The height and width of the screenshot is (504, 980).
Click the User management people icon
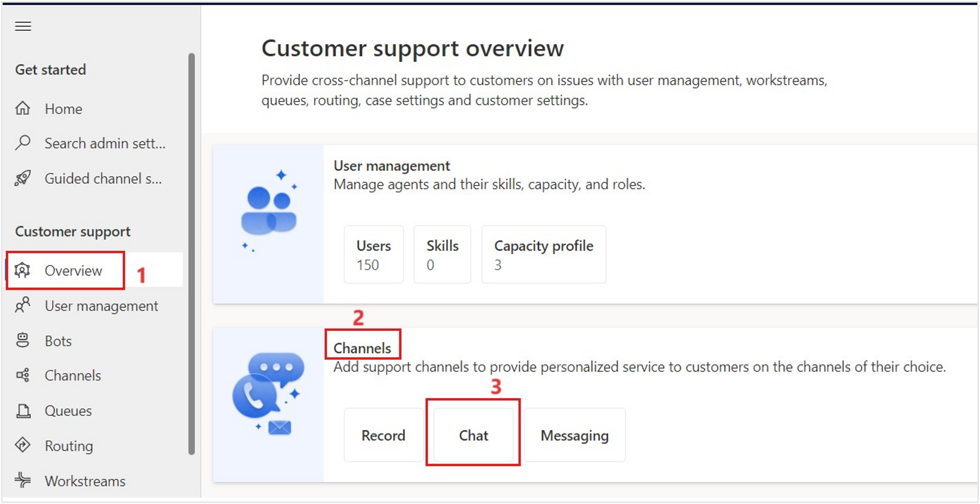pyautogui.click(x=22, y=305)
